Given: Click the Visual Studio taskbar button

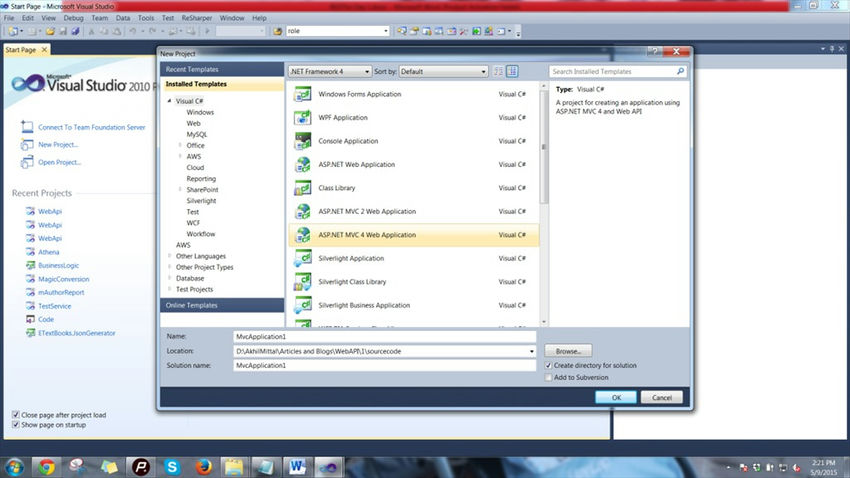Looking at the screenshot, I should click(328, 467).
